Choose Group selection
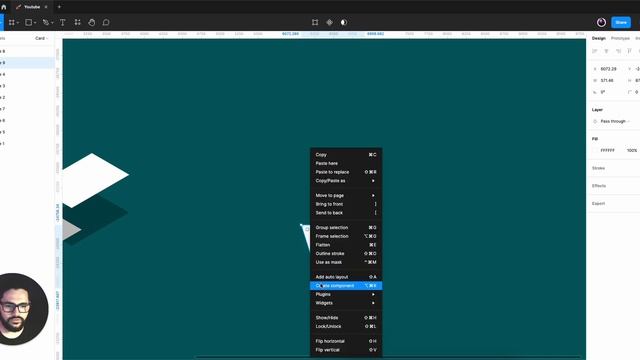Image resolution: width=640 pixels, height=360 pixels. point(346,227)
